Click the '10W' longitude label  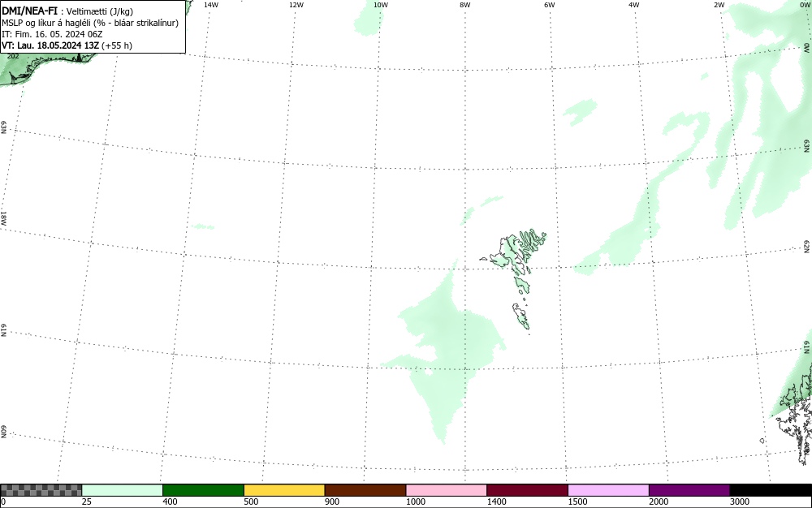click(381, 5)
